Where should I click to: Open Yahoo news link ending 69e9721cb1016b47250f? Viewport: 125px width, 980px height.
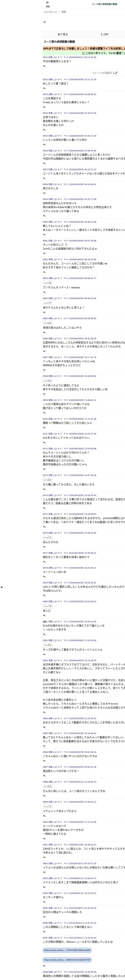(x=67, y=960)
